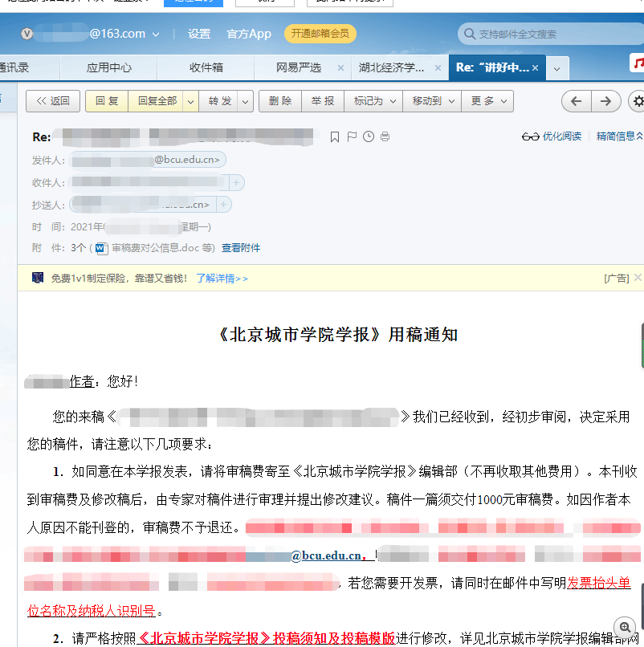Image resolution: width=644 pixels, height=647 pixels.
Task: Click the sender address chip @bcu.edu.cn
Action: click(x=149, y=160)
